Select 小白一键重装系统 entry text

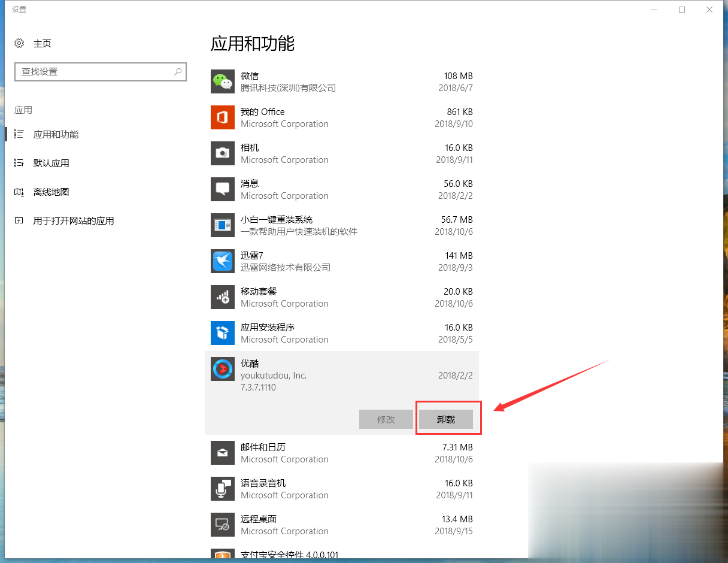pos(277,219)
